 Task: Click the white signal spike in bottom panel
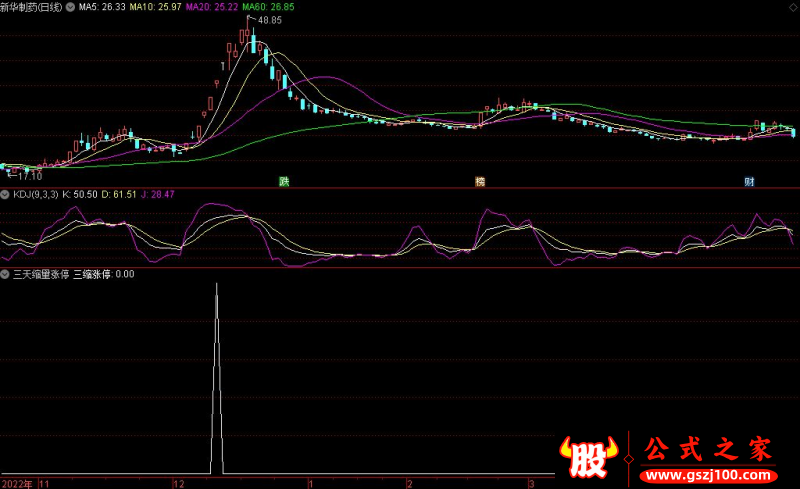point(216,380)
